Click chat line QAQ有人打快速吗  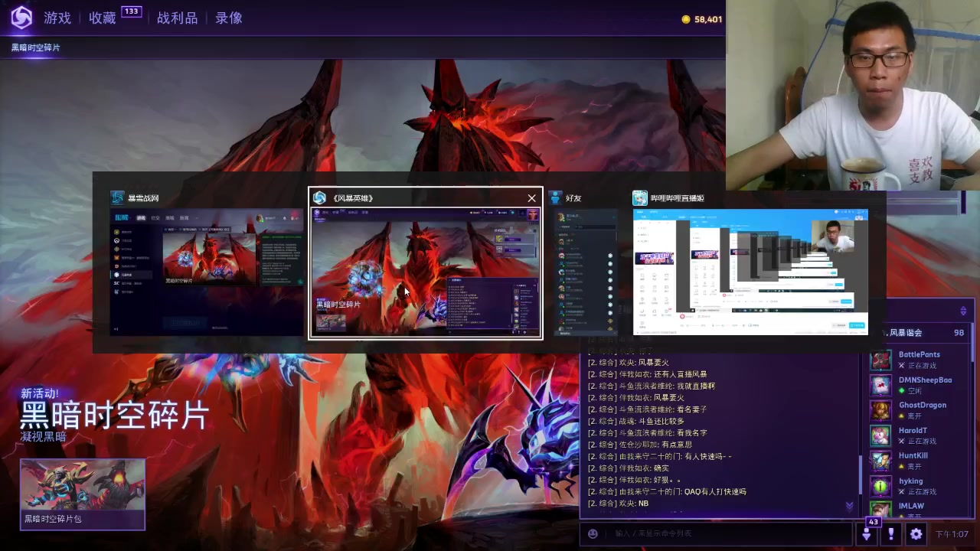pos(666,491)
